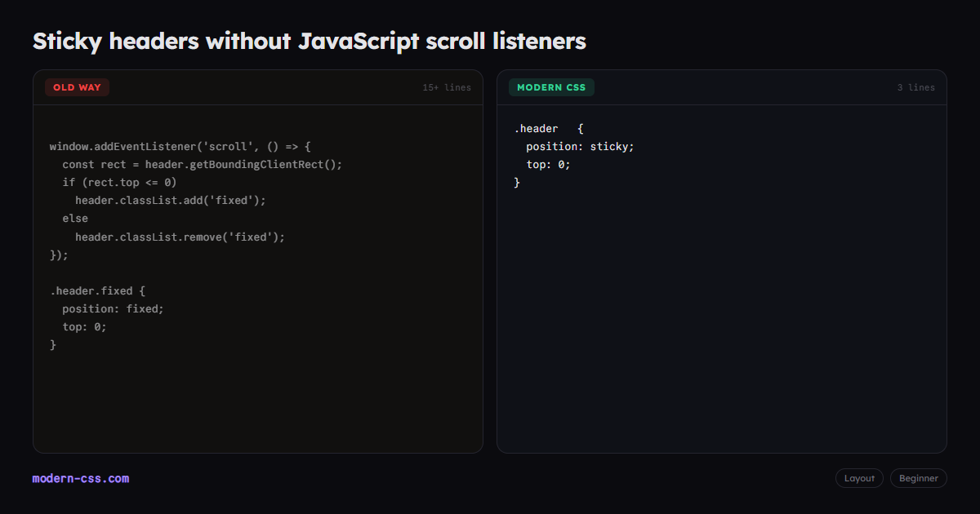This screenshot has height=514, width=980.
Task: Open the modern-css.com link
Action: pyautogui.click(x=81, y=478)
